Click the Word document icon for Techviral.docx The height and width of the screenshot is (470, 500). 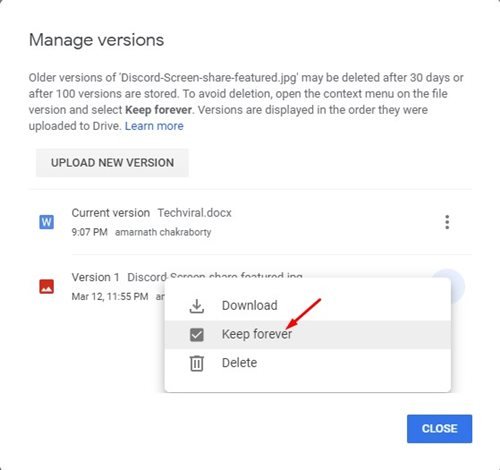click(x=47, y=222)
